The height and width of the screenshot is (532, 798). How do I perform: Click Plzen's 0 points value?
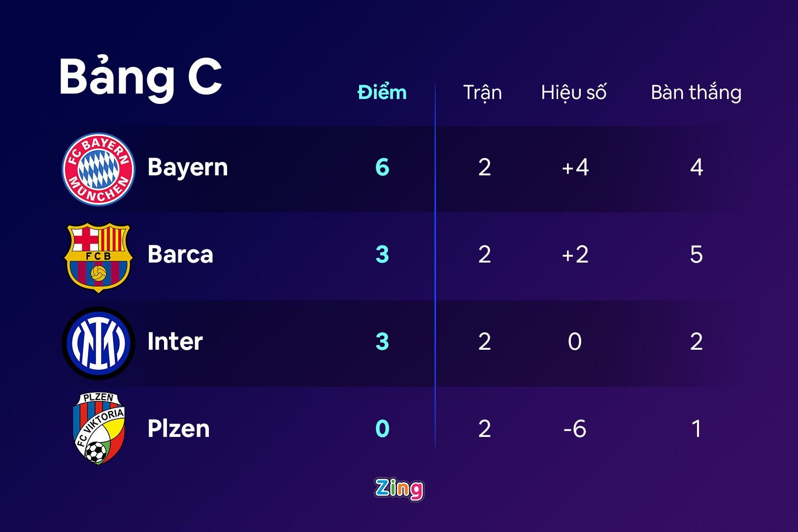[382, 429]
